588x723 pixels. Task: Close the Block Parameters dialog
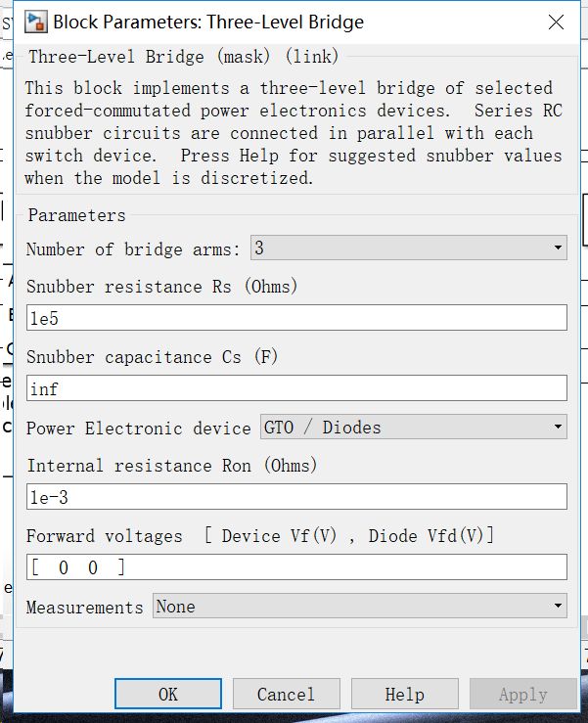point(555,22)
